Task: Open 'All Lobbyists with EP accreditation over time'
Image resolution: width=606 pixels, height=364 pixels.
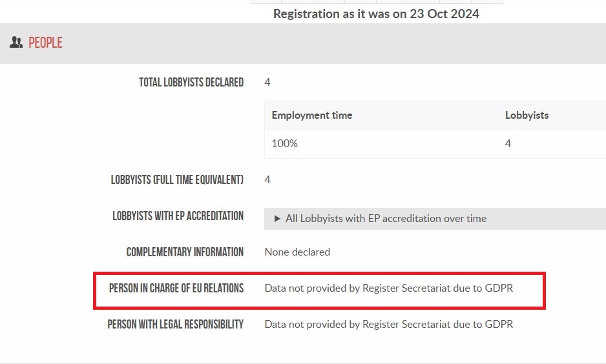Action: 386,219
